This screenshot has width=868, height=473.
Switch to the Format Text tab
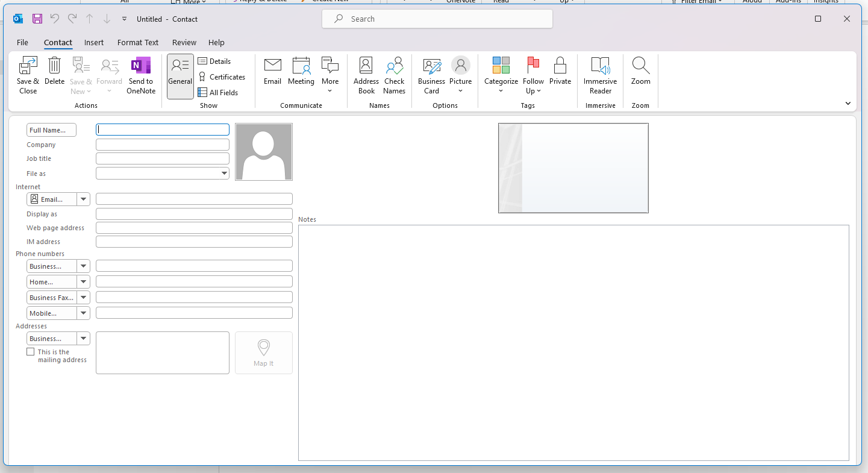tap(138, 43)
